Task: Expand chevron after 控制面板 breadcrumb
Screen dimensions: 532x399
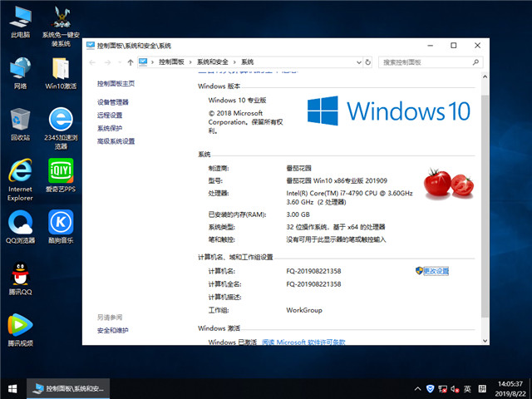Action: [190, 62]
